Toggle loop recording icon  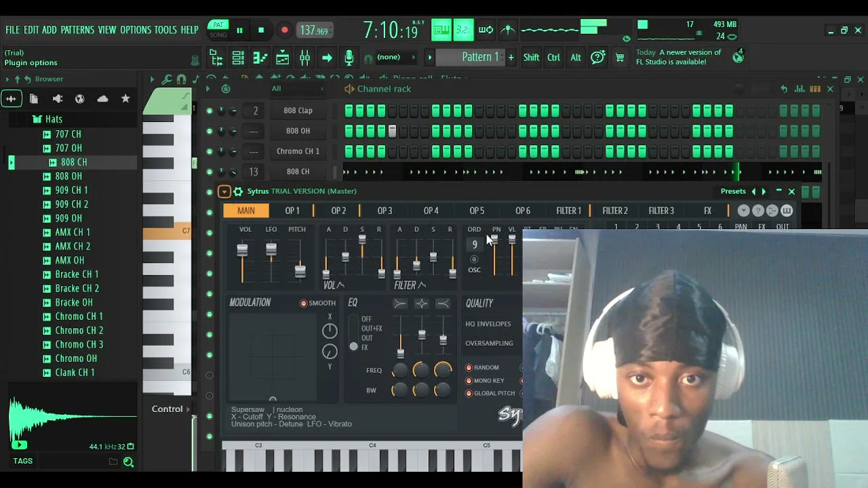point(486,30)
